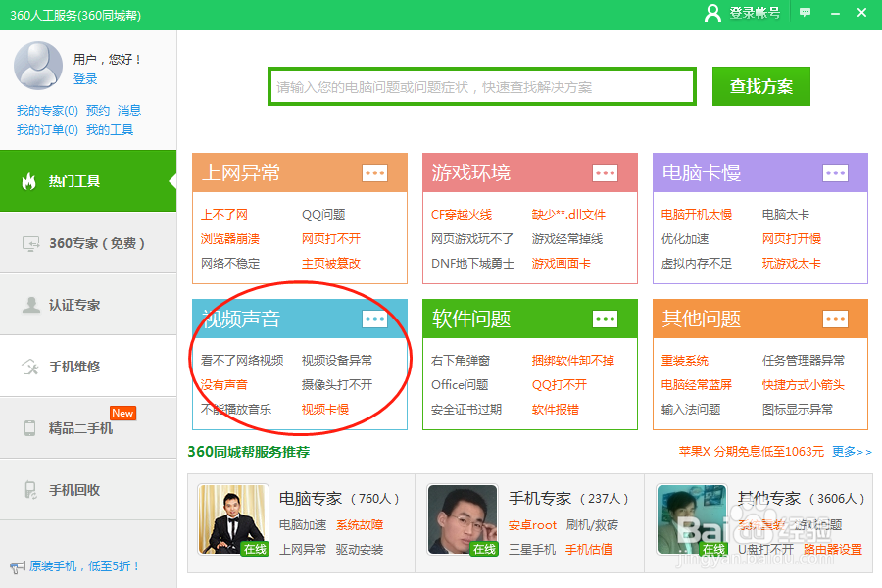
Task: Open the 消息 link
Action: tap(129, 111)
